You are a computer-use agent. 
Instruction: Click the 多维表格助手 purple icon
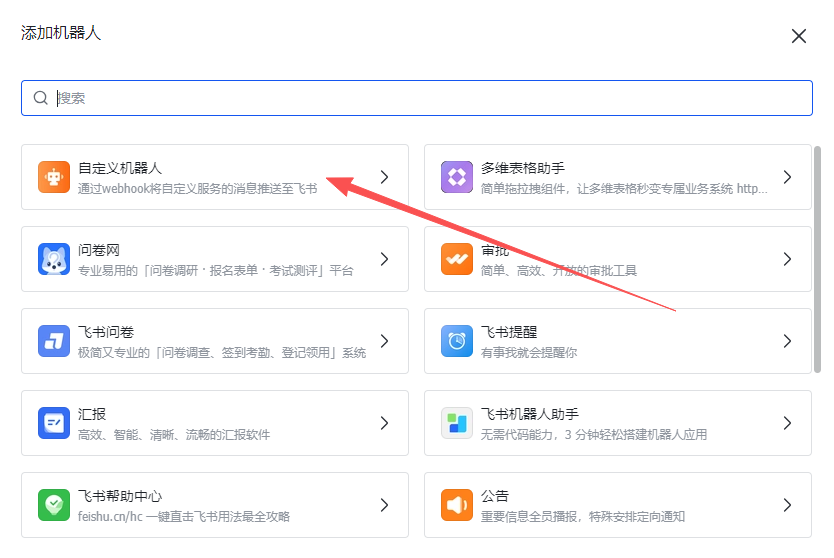[x=457, y=177]
